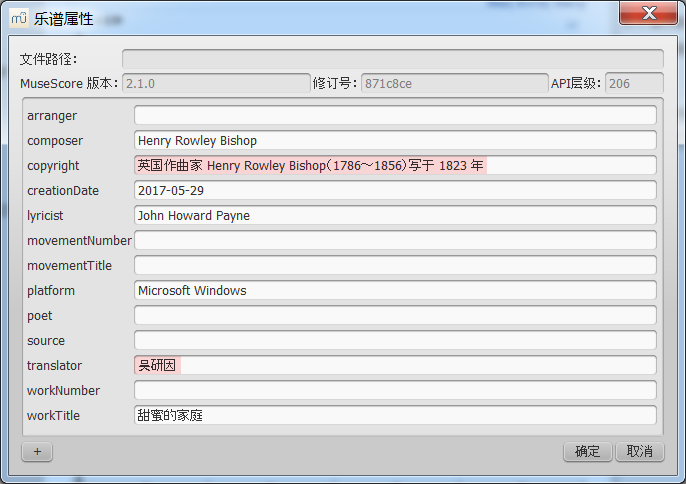Click the source input field
This screenshot has height=484, width=686.
coord(395,341)
